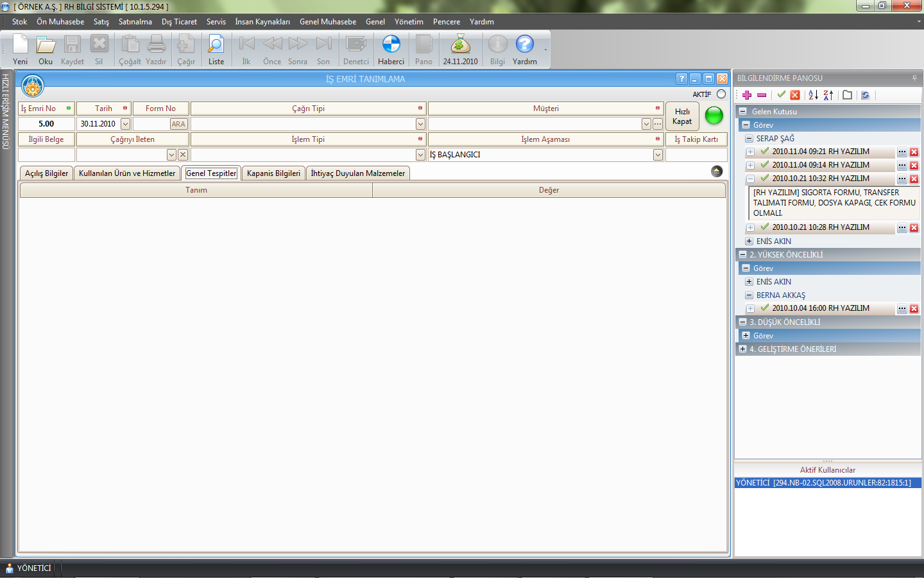
Task: Open the Oku folder icon
Action: (x=46, y=49)
